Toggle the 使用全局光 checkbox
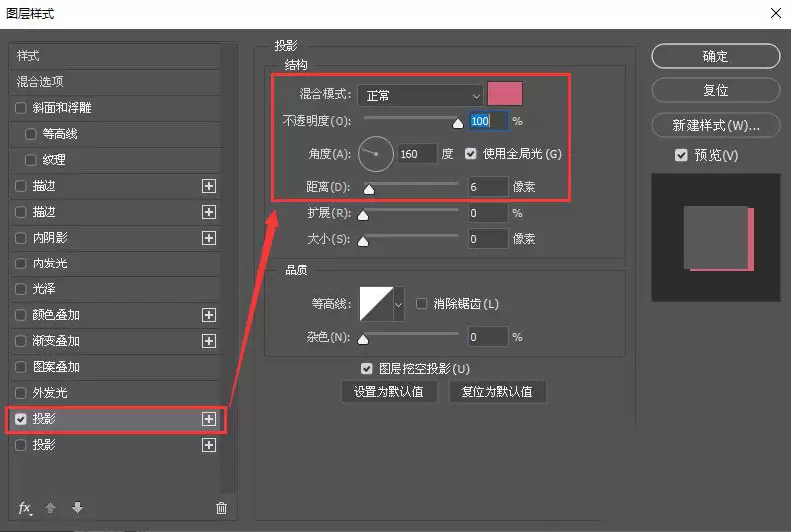This screenshot has height=532, width=791. coord(470,154)
